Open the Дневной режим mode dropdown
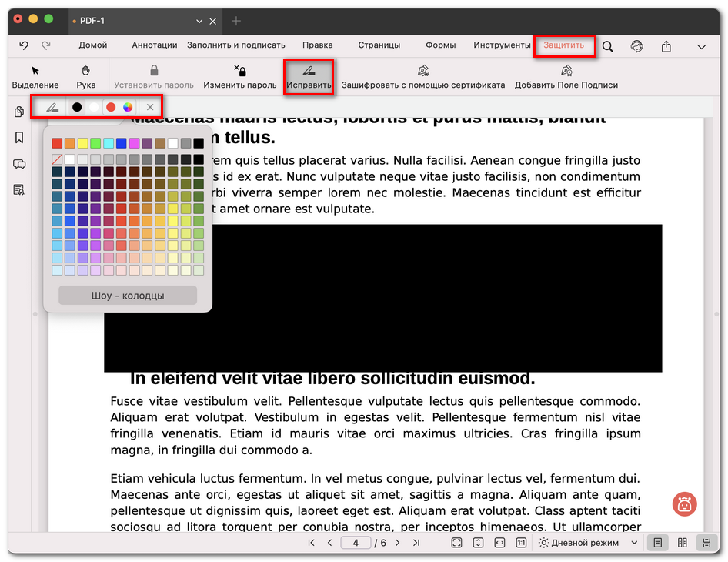 click(633, 543)
